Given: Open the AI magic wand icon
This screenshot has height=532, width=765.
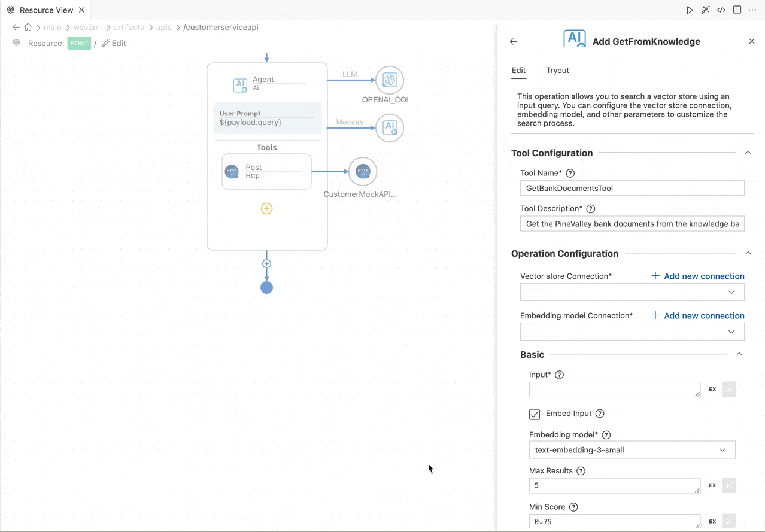Looking at the screenshot, I should click(706, 10).
